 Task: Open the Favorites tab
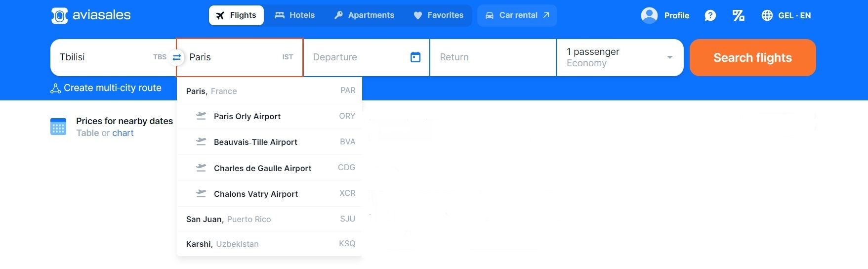(x=438, y=15)
